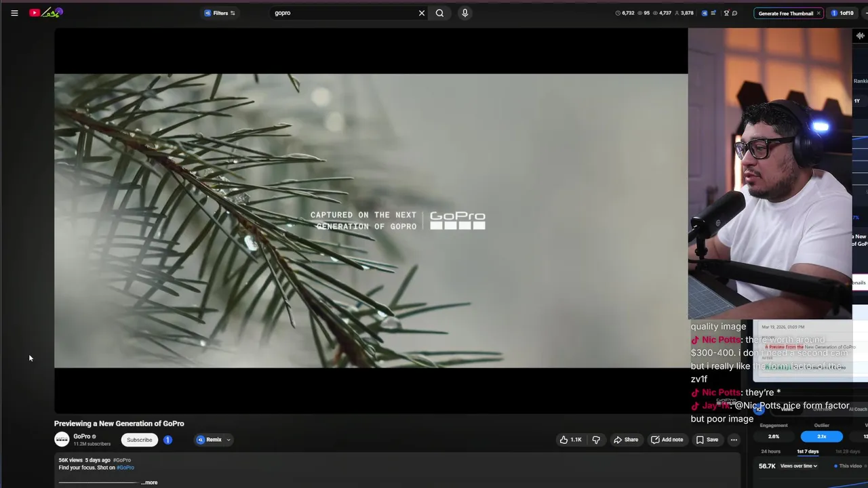Go to YouTube home via logo

45,12
